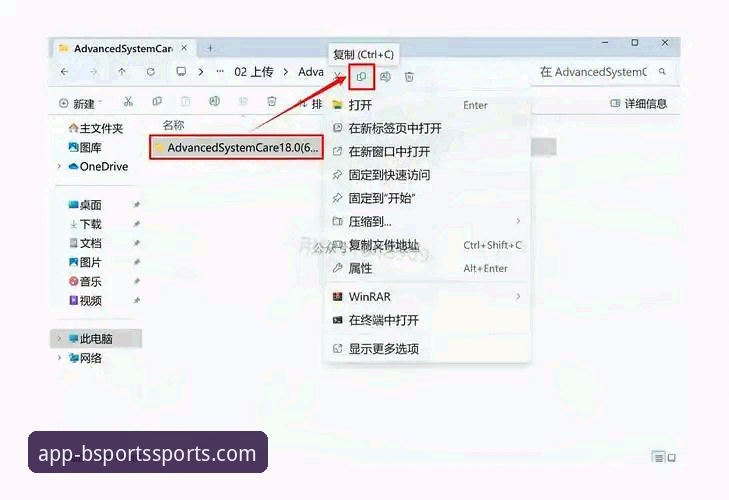Select the AdvancedSystemCare18.0(6... folder
729x500 pixels.
click(236, 147)
